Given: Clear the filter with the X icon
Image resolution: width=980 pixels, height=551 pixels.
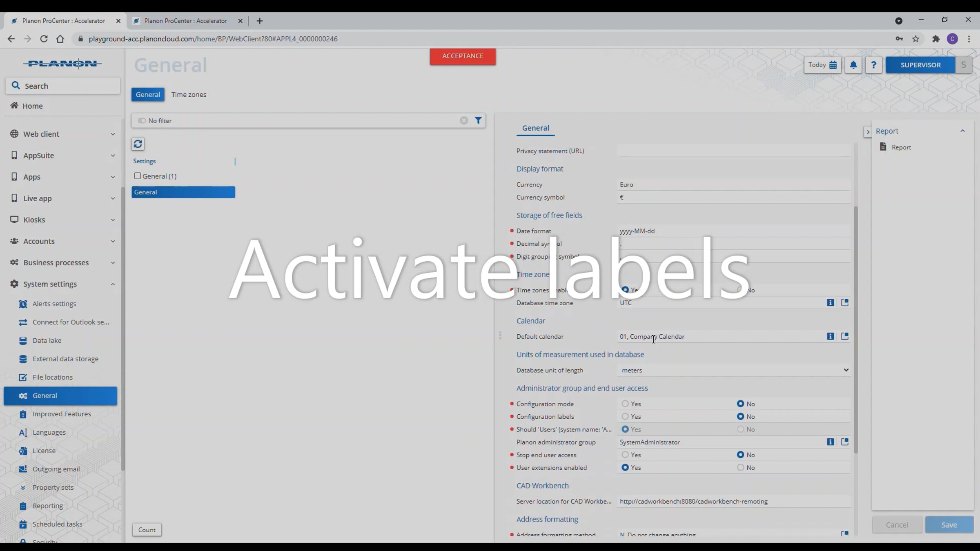Looking at the screenshot, I should (464, 120).
